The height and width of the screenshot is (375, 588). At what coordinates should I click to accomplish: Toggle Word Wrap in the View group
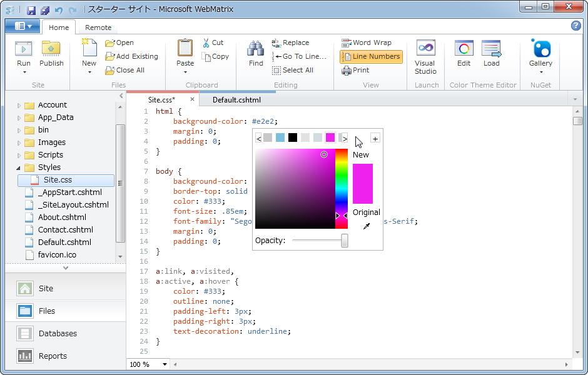click(367, 42)
